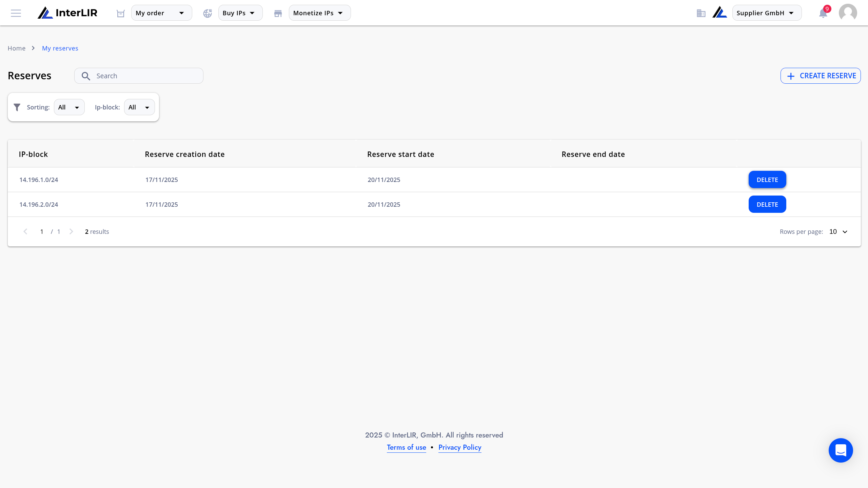Open the Sorting filter dropdown
Screen dimensions: 868x488
(x=69, y=107)
